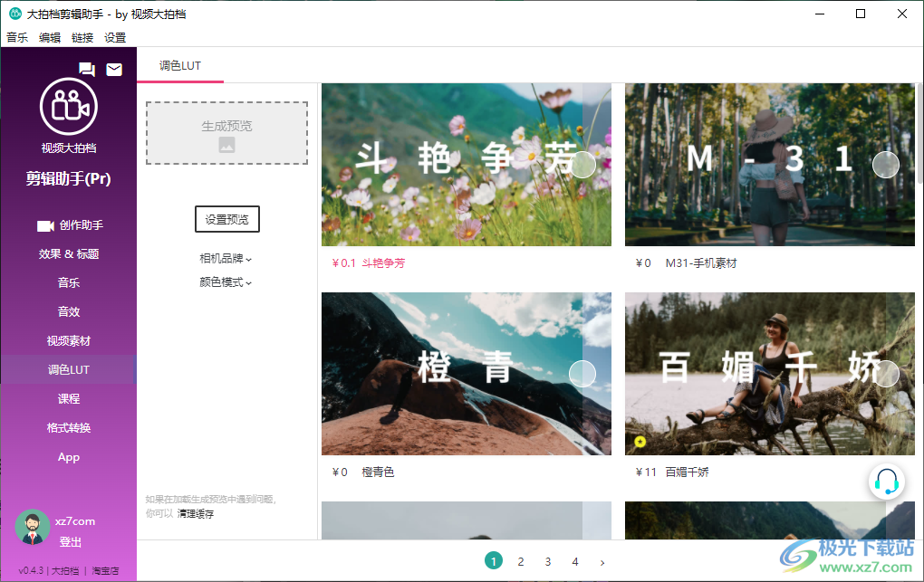Click the 橙青色 label
The height and width of the screenshot is (582, 924).
click(x=378, y=472)
